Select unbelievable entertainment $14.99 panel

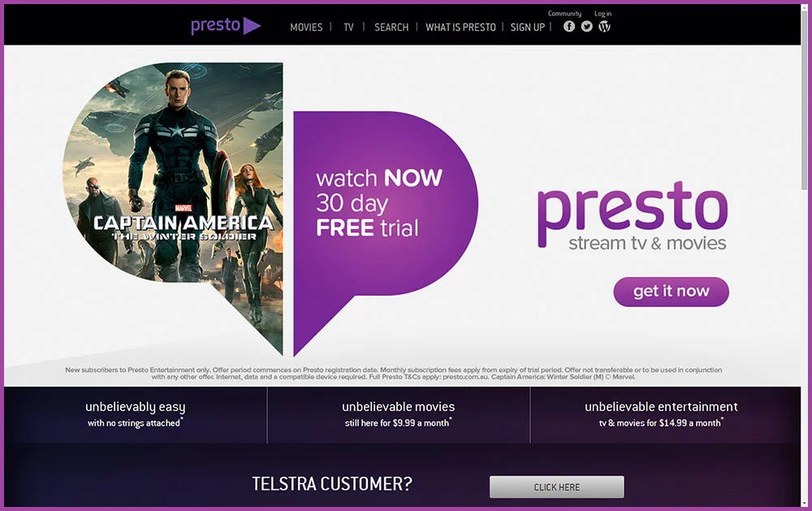point(661,414)
